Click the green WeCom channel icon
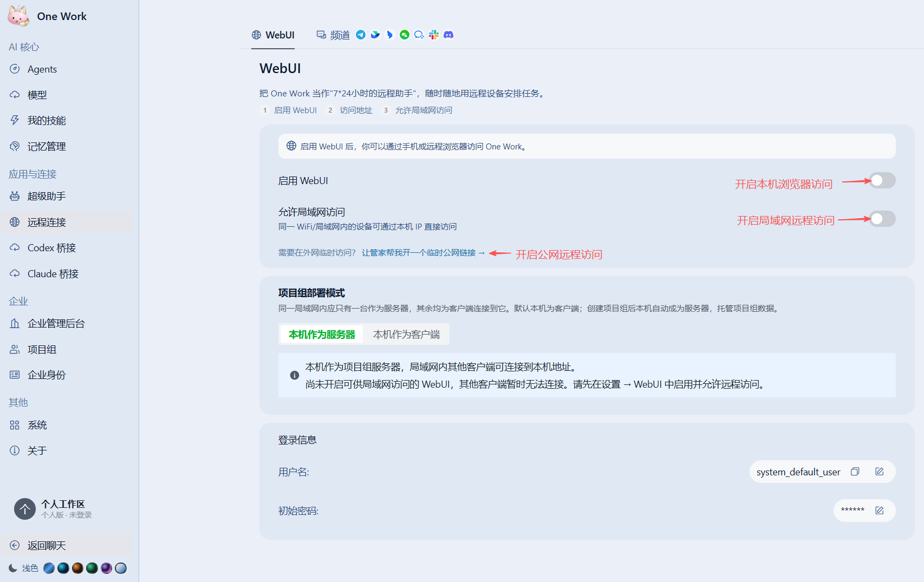 tap(405, 35)
